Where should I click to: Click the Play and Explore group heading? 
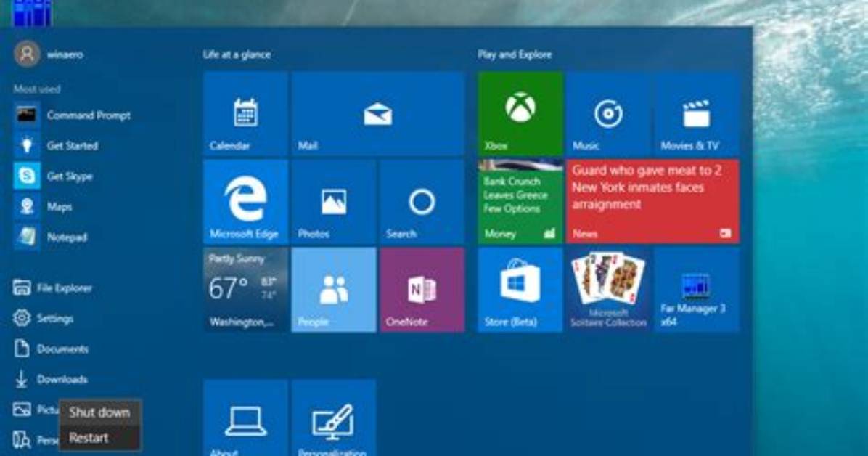pos(515,54)
